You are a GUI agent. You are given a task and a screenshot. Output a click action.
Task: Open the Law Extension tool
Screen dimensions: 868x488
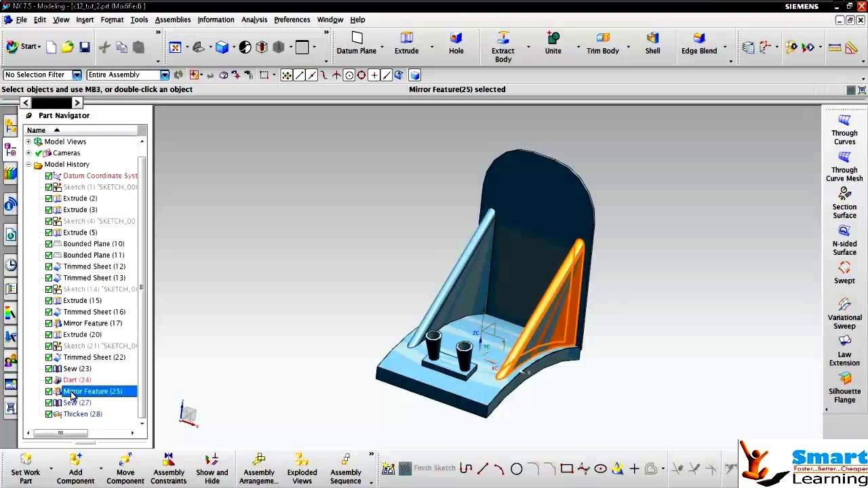[x=844, y=350]
